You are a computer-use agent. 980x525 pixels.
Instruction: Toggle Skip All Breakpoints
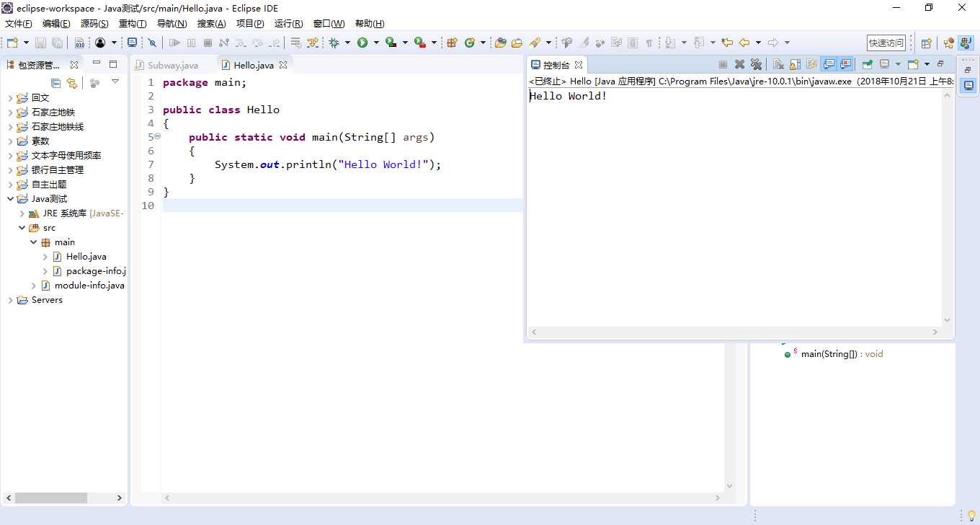[152, 43]
